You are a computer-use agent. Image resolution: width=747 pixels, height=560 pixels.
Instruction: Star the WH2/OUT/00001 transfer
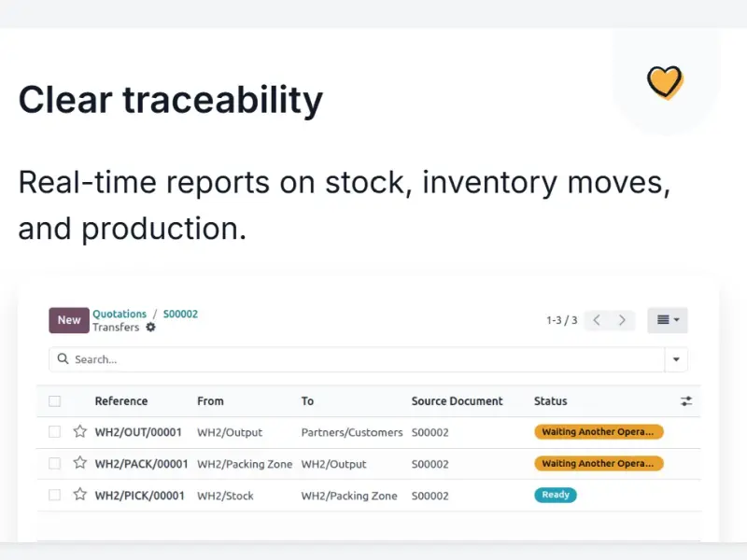click(x=80, y=432)
